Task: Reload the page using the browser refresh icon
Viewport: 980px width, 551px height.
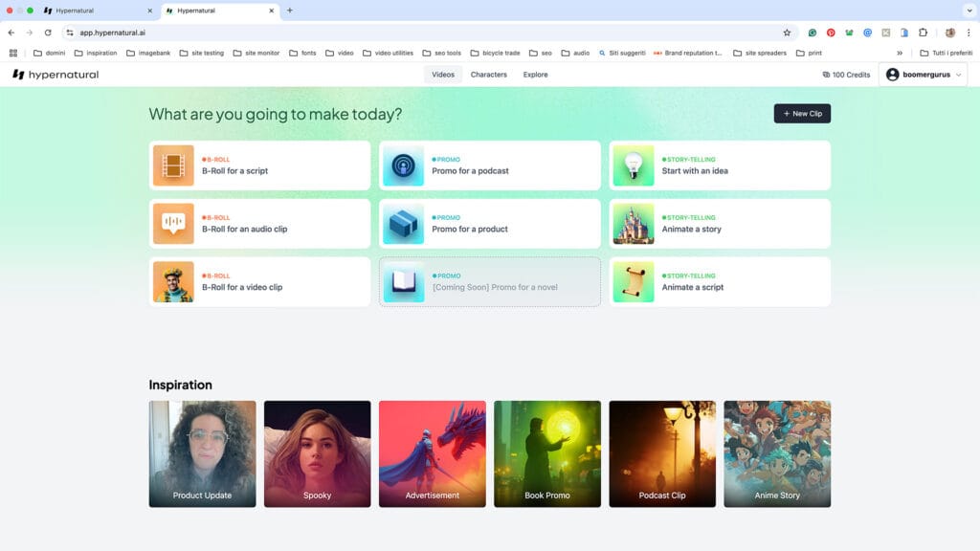Action: 48,33
